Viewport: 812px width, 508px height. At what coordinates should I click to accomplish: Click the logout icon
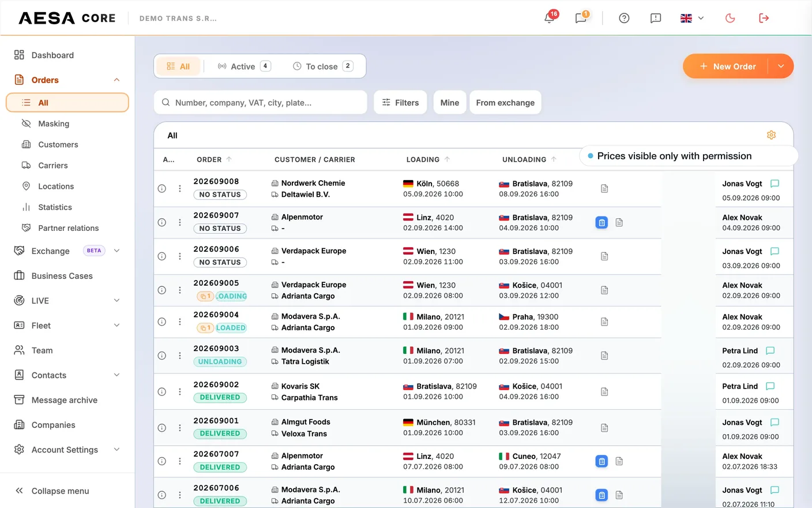[x=764, y=18]
